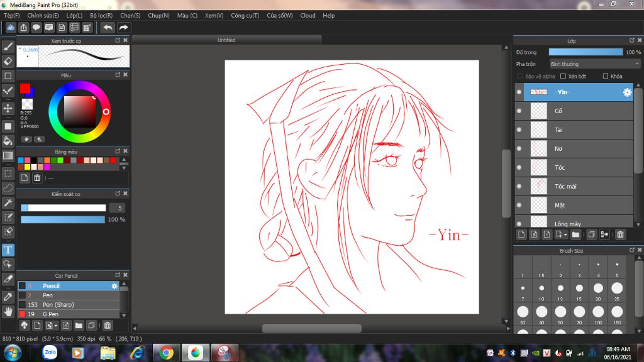Open the Pencil brush settings gear
The width and height of the screenshot is (644, 362).
tap(114, 286)
